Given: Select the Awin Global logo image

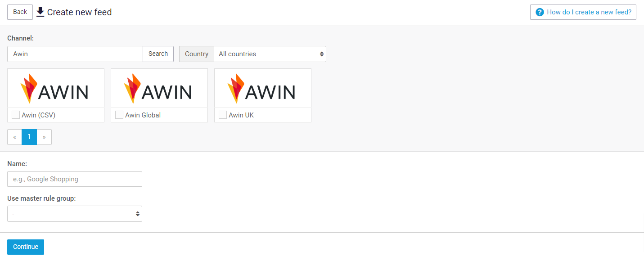Looking at the screenshot, I should pyautogui.click(x=159, y=88).
